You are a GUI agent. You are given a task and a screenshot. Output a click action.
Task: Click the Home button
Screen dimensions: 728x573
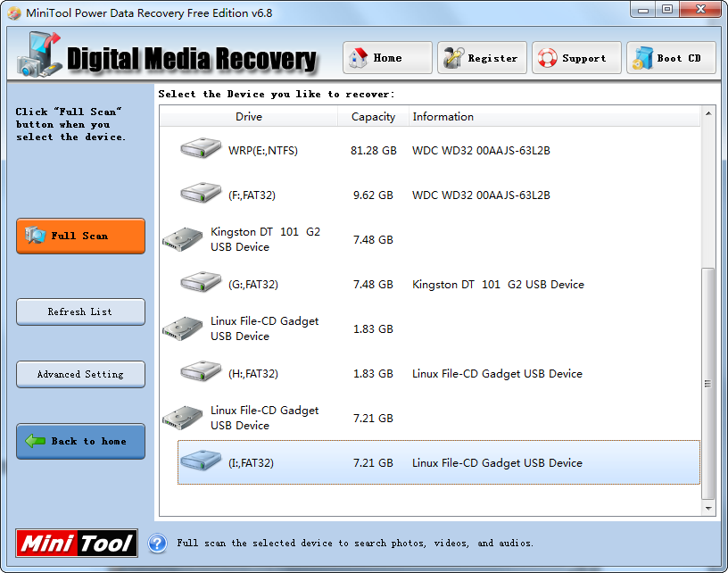pos(387,58)
